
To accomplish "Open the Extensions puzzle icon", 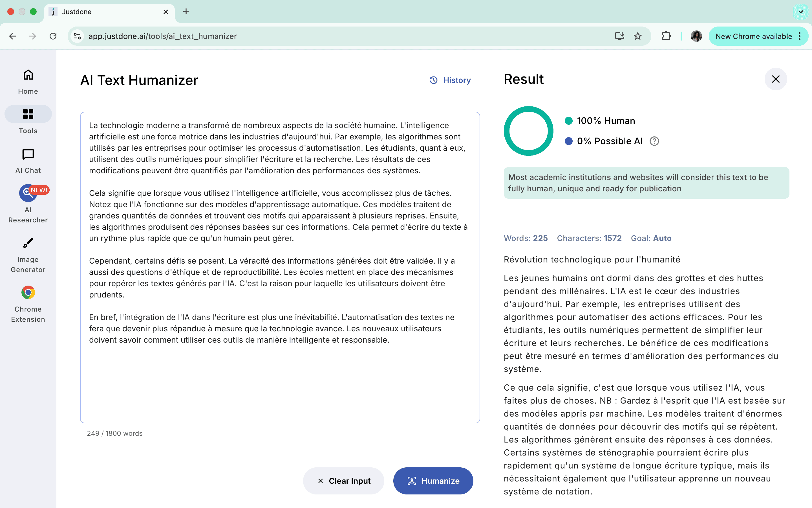I will (667, 36).
